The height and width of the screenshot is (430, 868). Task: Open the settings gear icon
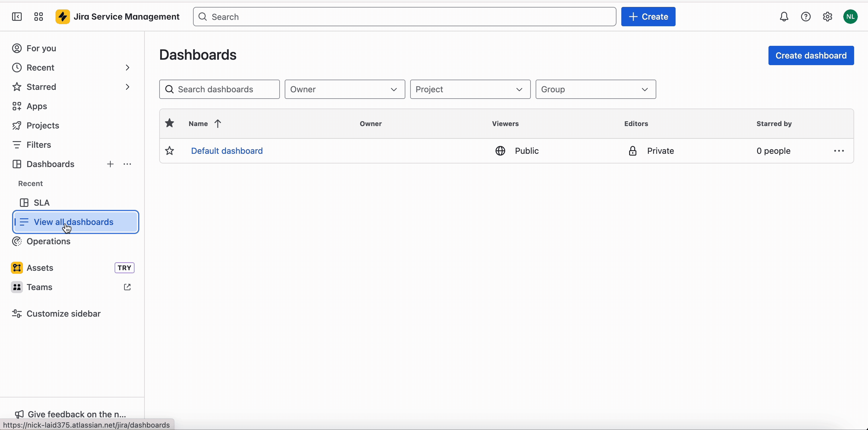coord(827,17)
